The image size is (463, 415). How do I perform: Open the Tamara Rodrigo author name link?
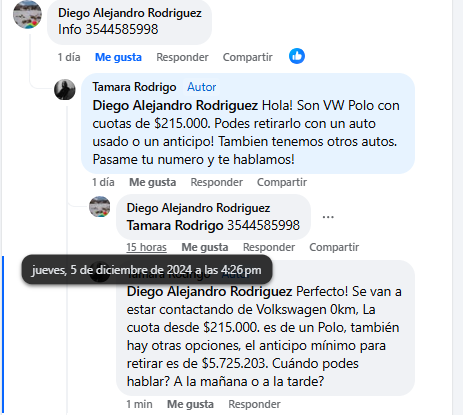134,87
